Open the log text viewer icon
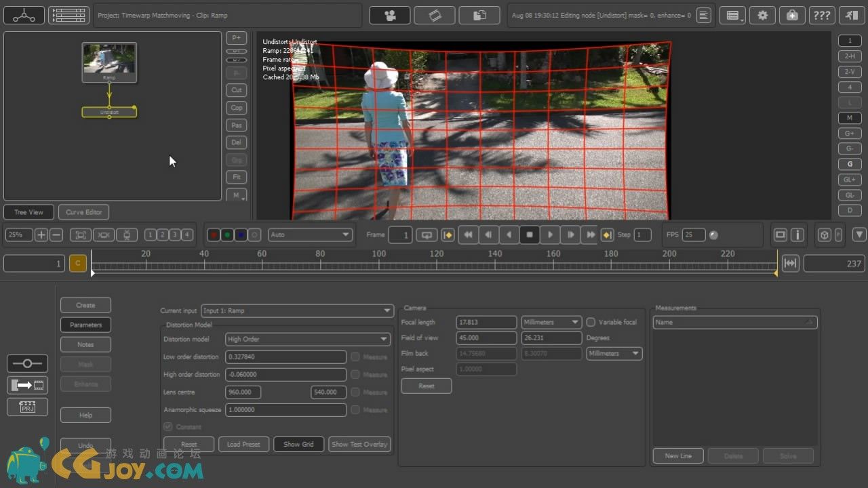 coord(704,15)
